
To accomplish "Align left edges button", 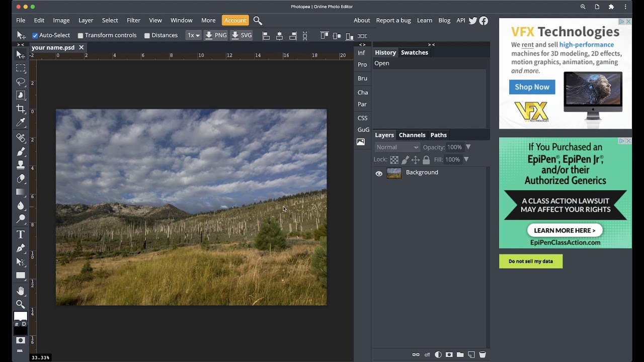I will coord(266,36).
